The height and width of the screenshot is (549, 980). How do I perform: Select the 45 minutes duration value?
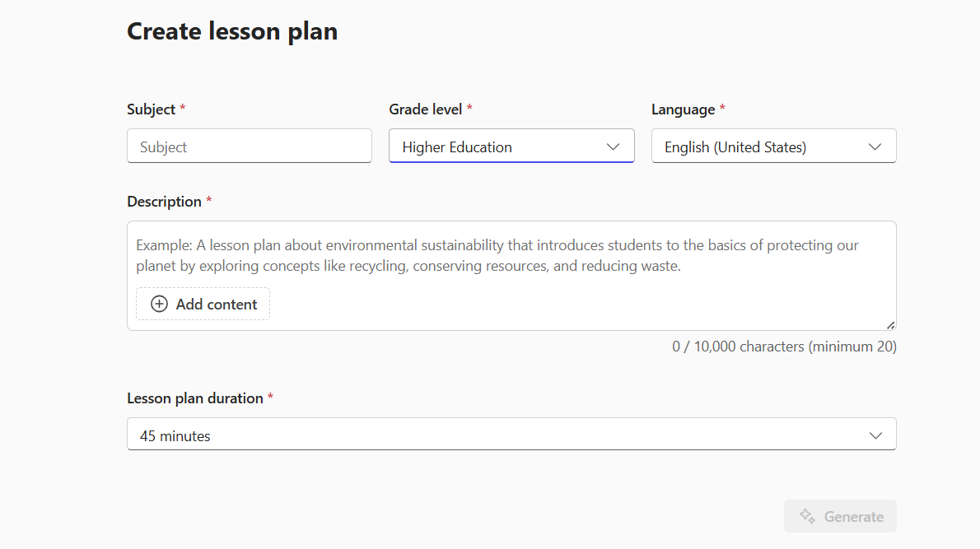tap(173, 434)
